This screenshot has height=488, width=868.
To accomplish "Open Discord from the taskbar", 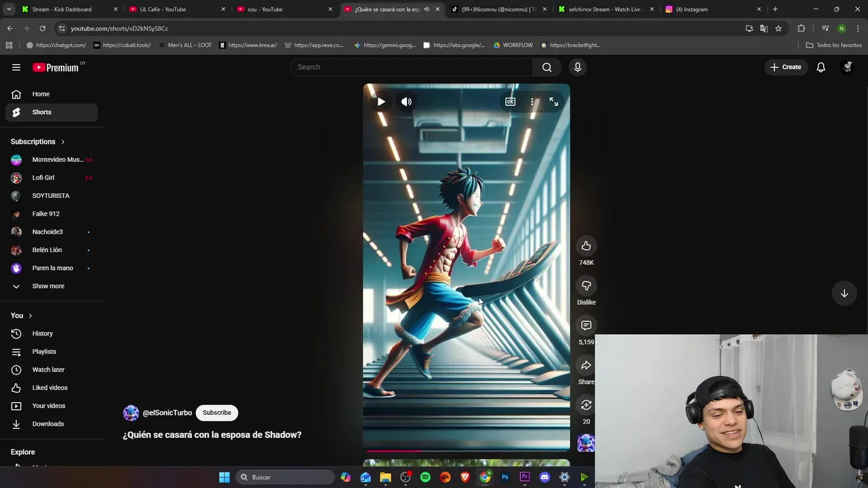I will tap(545, 477).
